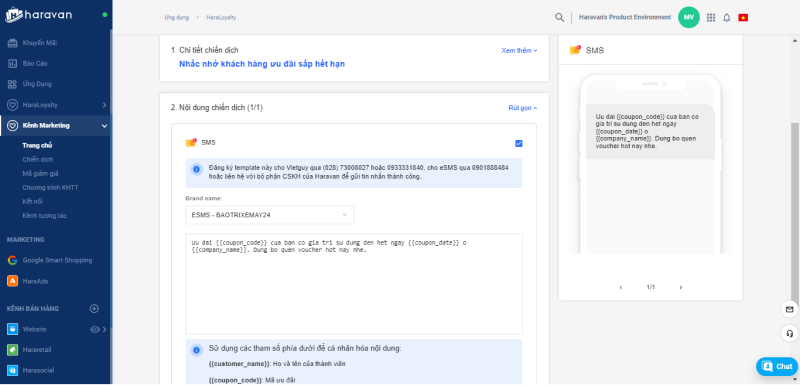Open the Chat button

click(x=777, y=366)
